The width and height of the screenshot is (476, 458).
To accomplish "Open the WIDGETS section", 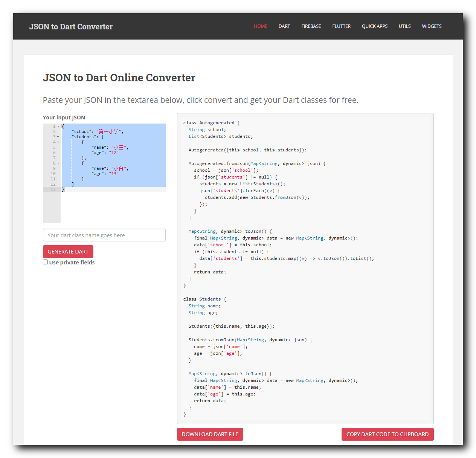I will pos(432,26).
